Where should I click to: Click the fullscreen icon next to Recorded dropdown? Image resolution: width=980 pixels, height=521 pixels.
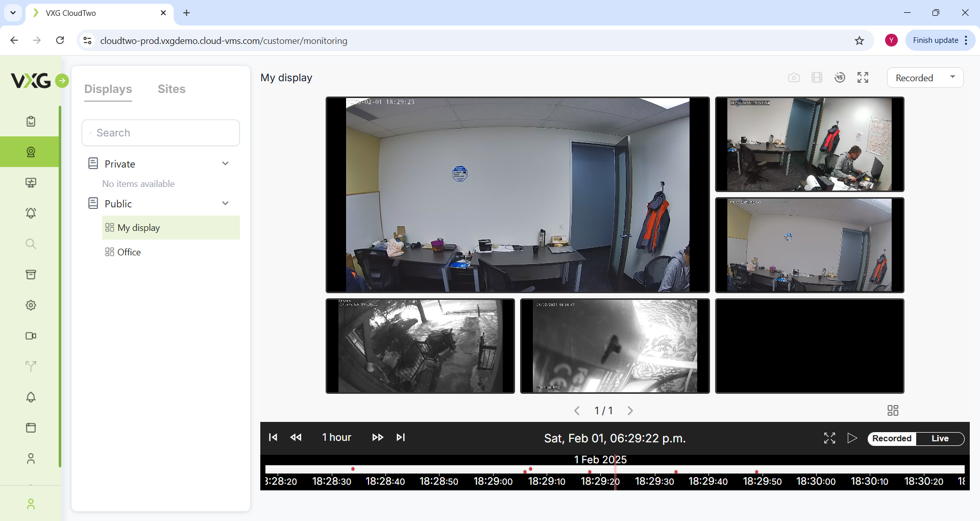pos(863,78)
